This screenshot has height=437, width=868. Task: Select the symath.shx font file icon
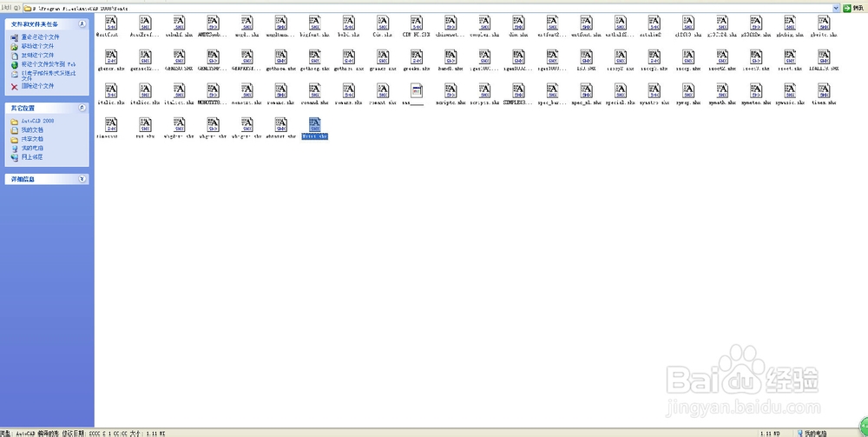[x=722, y=91]
